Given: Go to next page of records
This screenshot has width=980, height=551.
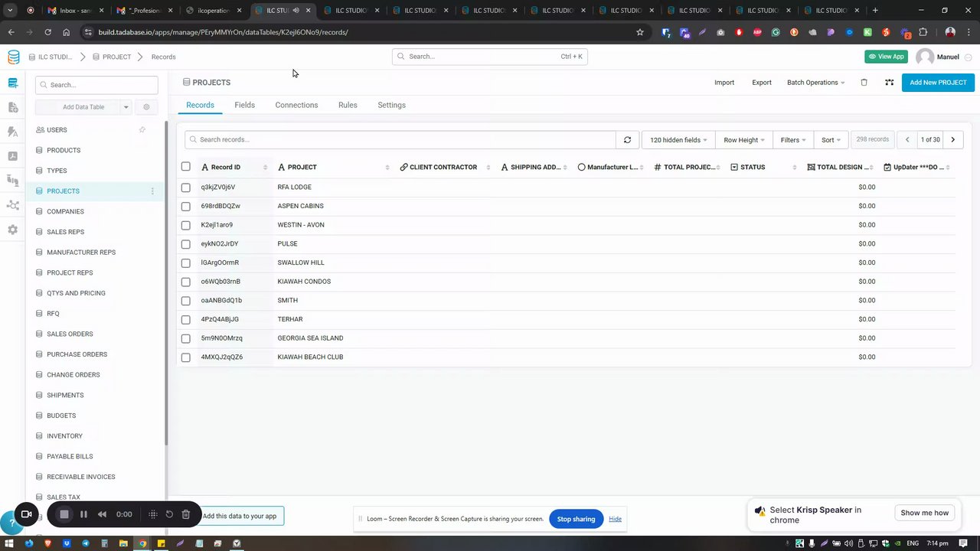Looking at the screenshot, I should (x=952, y=140).
